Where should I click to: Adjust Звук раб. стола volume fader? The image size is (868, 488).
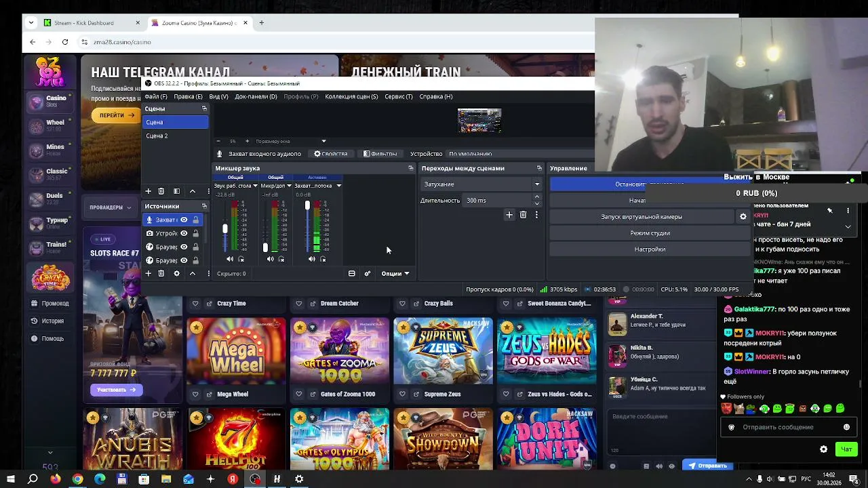tap(225, 229)
